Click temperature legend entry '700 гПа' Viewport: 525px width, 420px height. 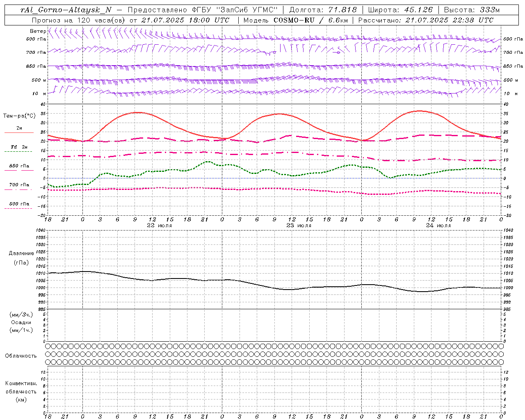click(19, 185)
